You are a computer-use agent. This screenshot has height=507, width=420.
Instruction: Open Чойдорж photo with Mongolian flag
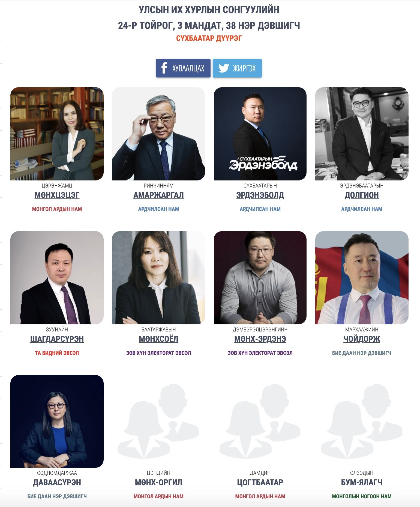point(362,278)
